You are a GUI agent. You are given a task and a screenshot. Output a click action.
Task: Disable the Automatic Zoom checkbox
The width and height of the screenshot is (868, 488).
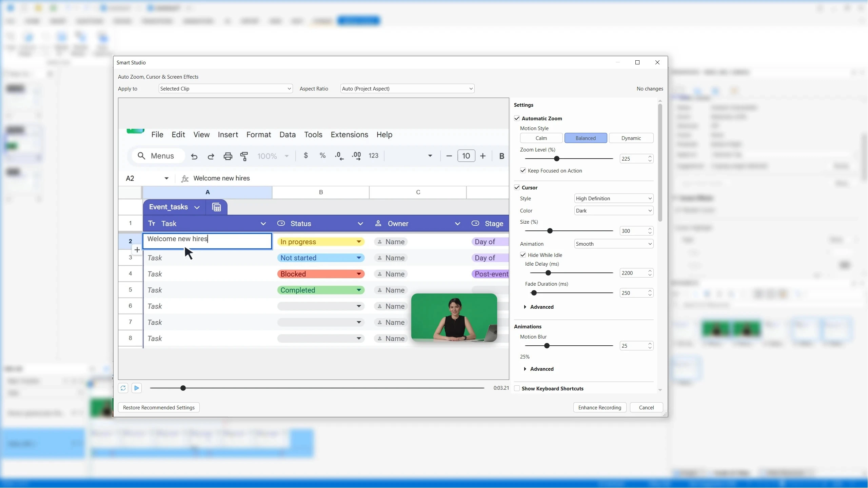click(517, 118)
